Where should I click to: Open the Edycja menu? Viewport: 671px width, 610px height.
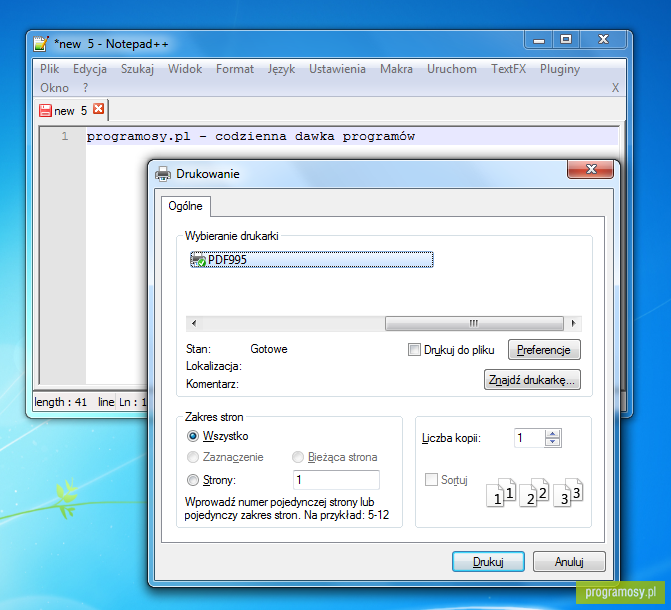89,69
